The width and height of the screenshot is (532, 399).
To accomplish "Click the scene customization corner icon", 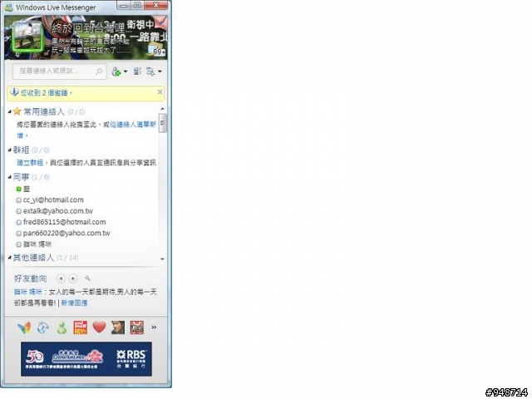I will click(160, 22).
